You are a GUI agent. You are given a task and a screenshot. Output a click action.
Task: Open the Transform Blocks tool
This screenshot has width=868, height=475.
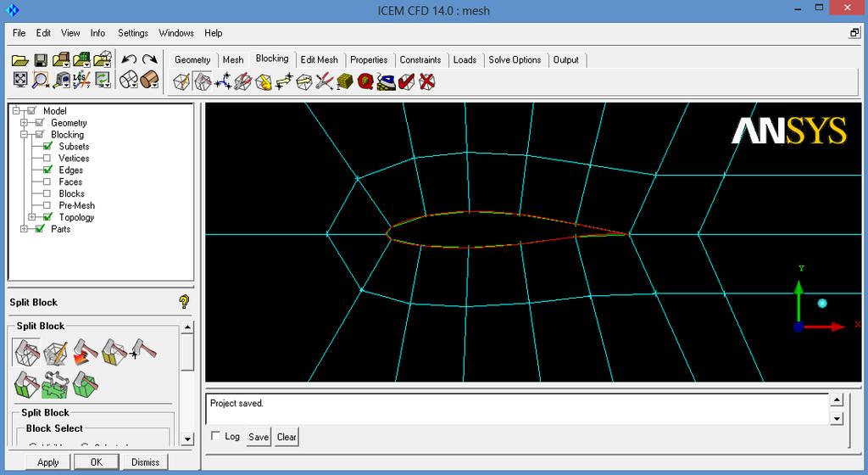[304, 82]
